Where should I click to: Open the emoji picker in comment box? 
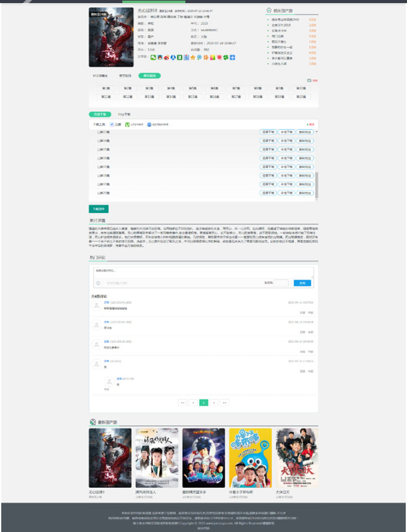99,283
